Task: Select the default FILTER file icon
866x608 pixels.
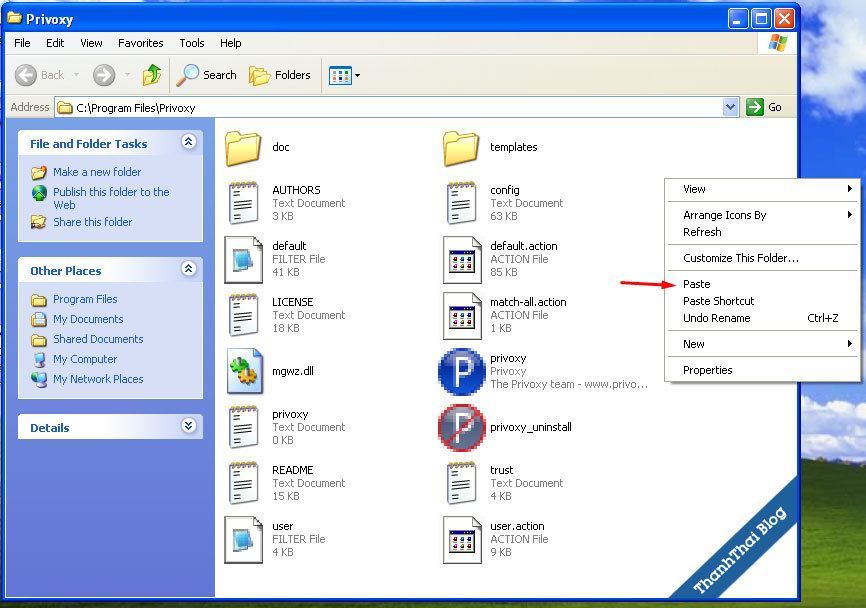Action: pos(244,260)
